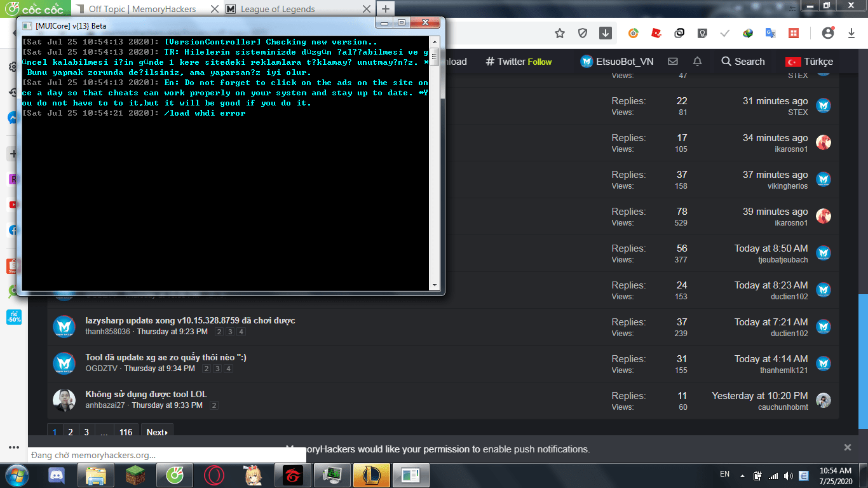The width and height of the screenshot is (868, 488).
Task: Open user OGDZTV's profile link
Action: 102,369
